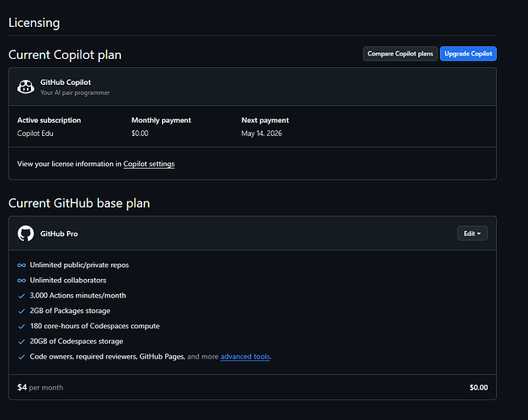Select the Licensing page heading
This screenshot has width=528, height=420.
point(34,23)
